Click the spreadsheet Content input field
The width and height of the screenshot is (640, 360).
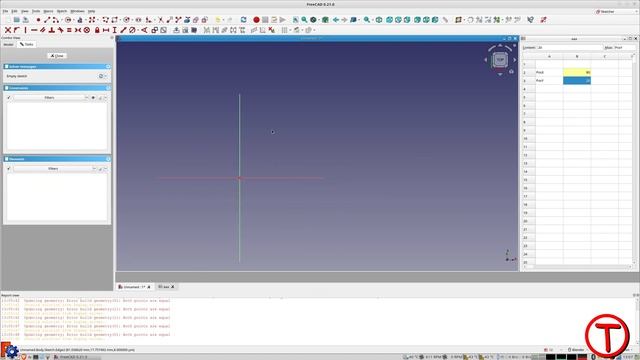(x=569, y=47)
